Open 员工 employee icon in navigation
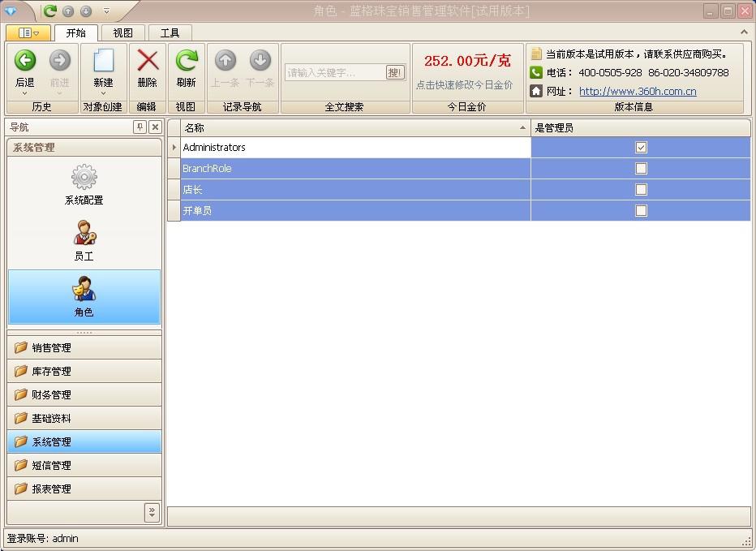Image resolution: width=756 pixels, height=551 pixels. coord(84,233)
